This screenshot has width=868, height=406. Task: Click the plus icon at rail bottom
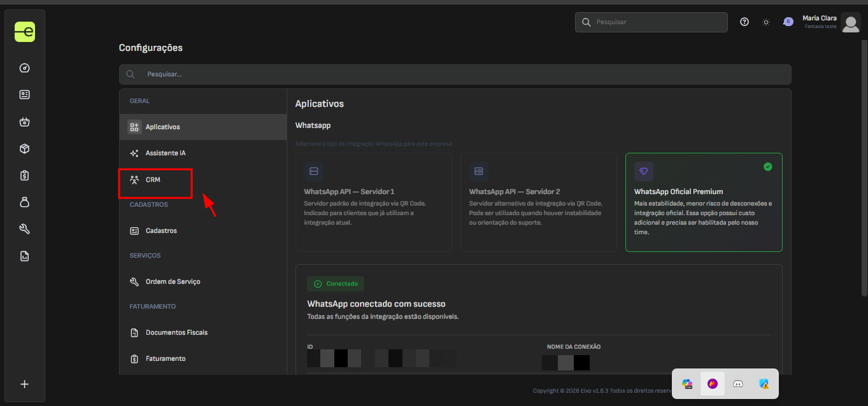(25, 384)
